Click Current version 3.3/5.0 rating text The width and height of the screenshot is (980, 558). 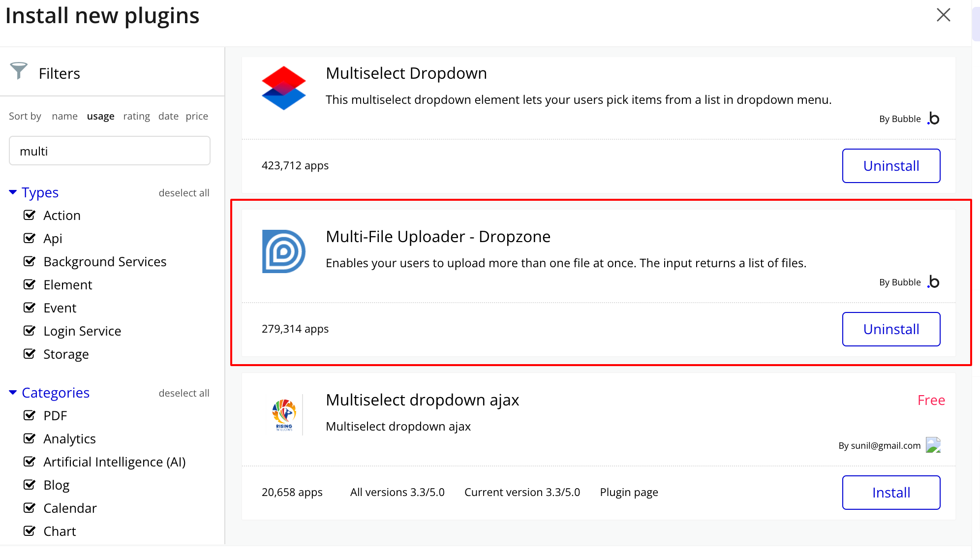click(x=522, y=493)
